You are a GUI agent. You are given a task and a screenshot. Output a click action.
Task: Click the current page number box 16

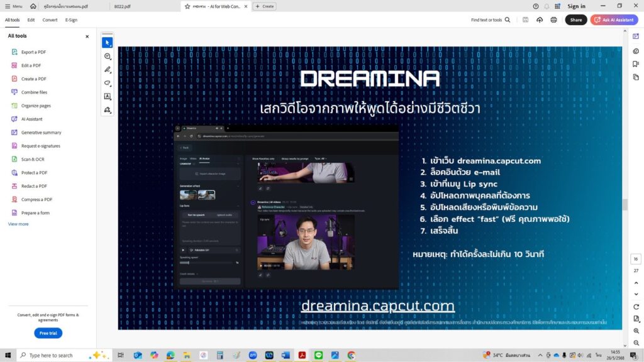636,259
